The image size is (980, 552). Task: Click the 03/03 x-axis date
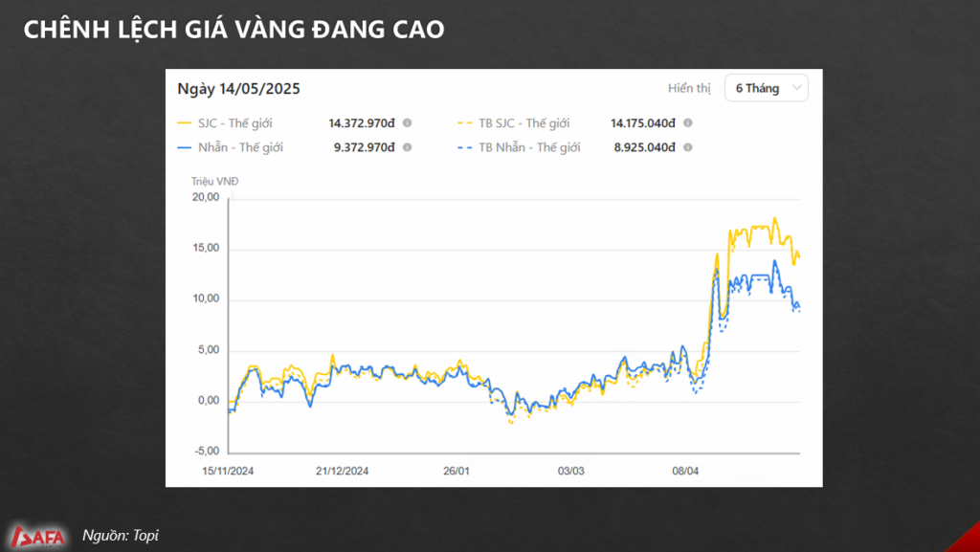(x=570, y=471)
